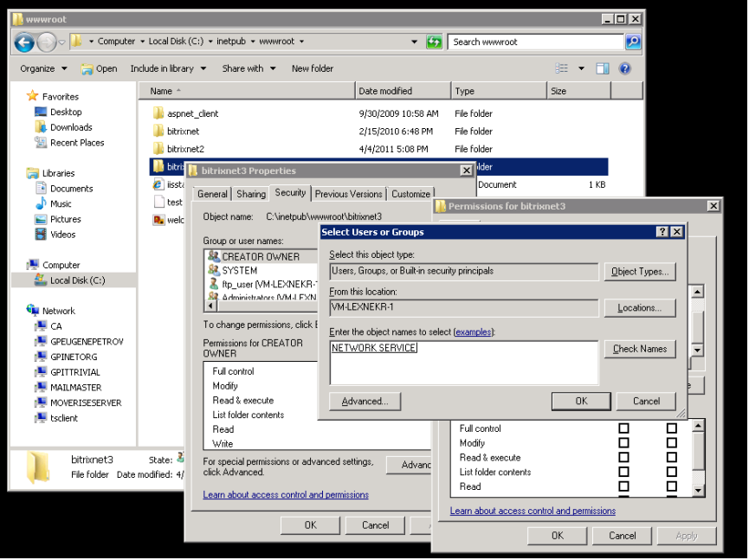Screen dimensions: 749x560
Task: Expand the Share with dropdown
Action: (249, 68)
